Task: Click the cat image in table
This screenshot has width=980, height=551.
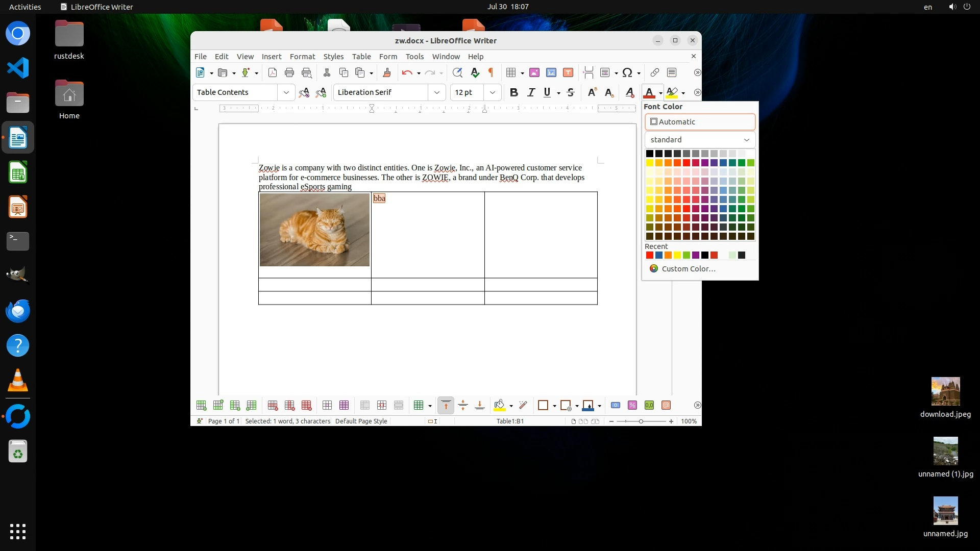Action: click(314, 230)
